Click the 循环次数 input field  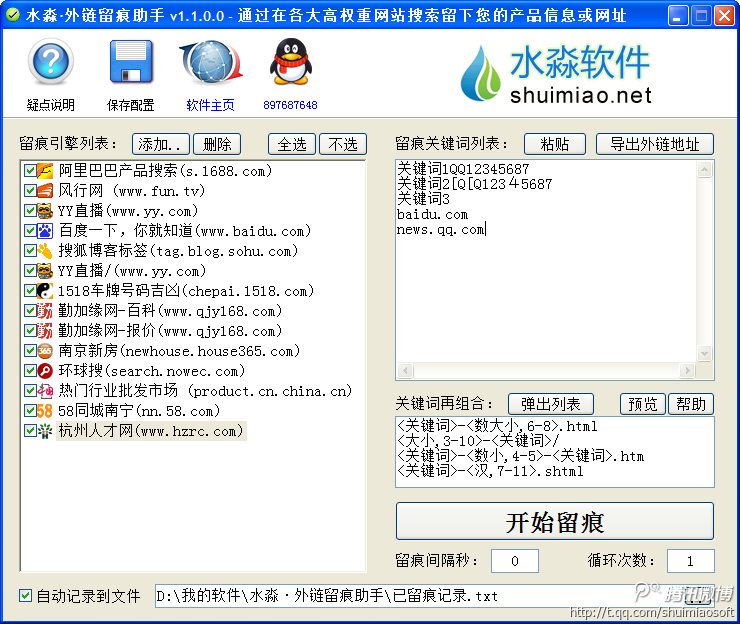coord(690,561)
